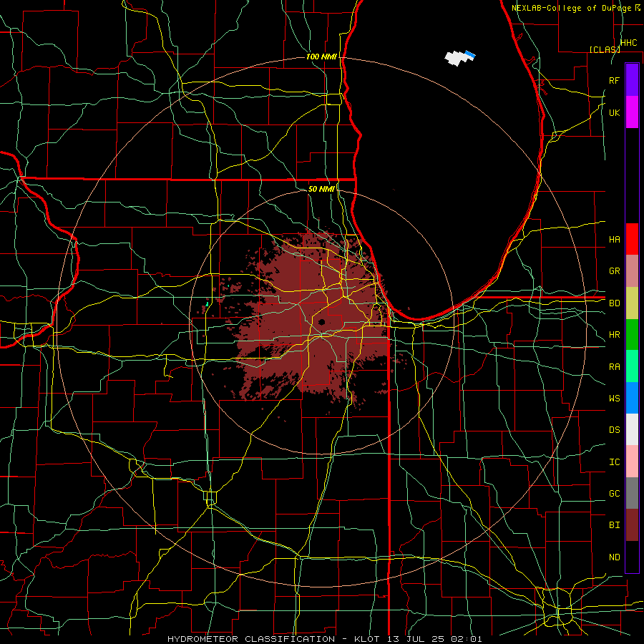The width and height of the screenshot is (644, 644).
Task: Click the IC legend label
Action: 615,462
